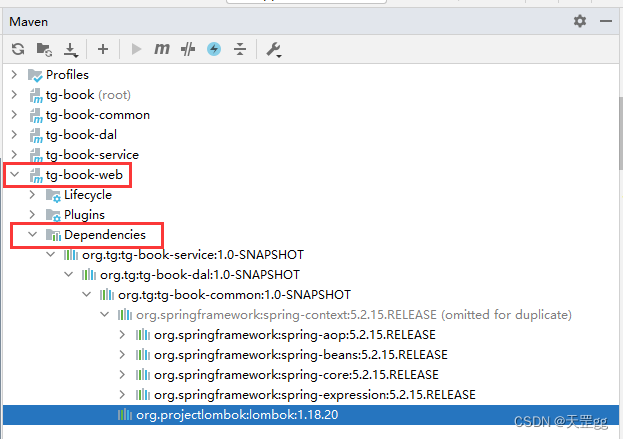The width and height of the screenshot is (623, 439).
Task: Execute Maven goal m icon
Action: point(162,49)
